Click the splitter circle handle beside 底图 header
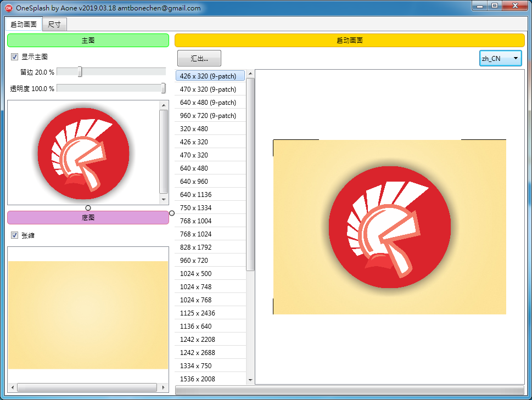The width and height of the screenshot is (532, 400). 172,213
